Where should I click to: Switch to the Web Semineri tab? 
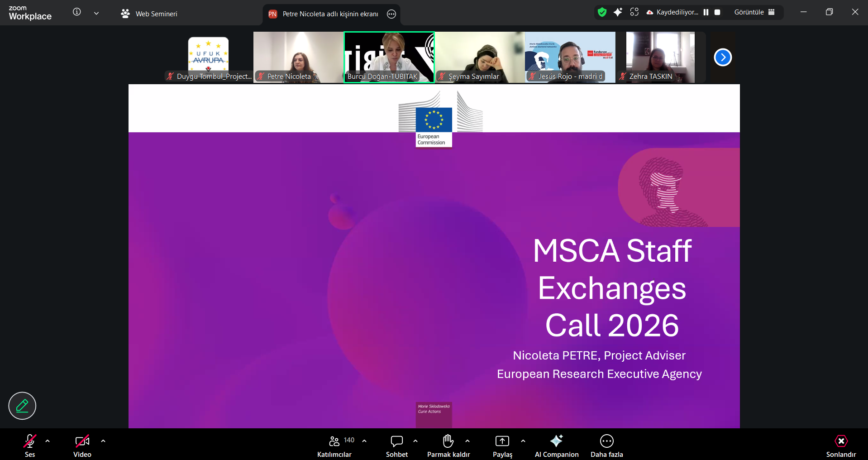pos(149,14)
